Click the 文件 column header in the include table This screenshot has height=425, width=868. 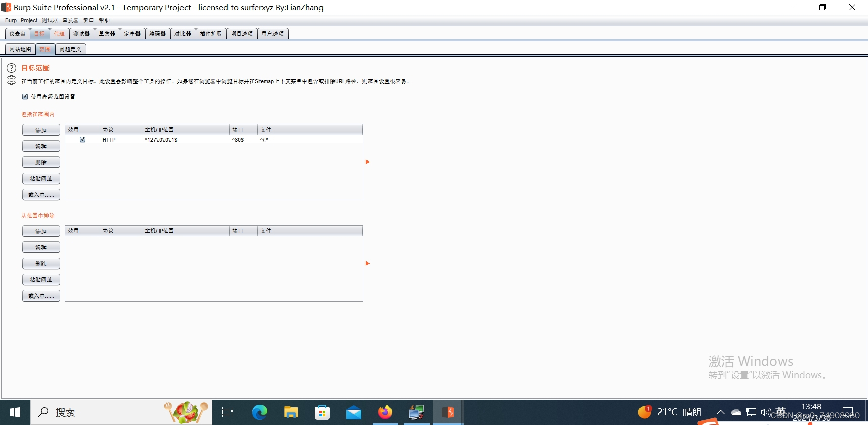coord(310,130)
